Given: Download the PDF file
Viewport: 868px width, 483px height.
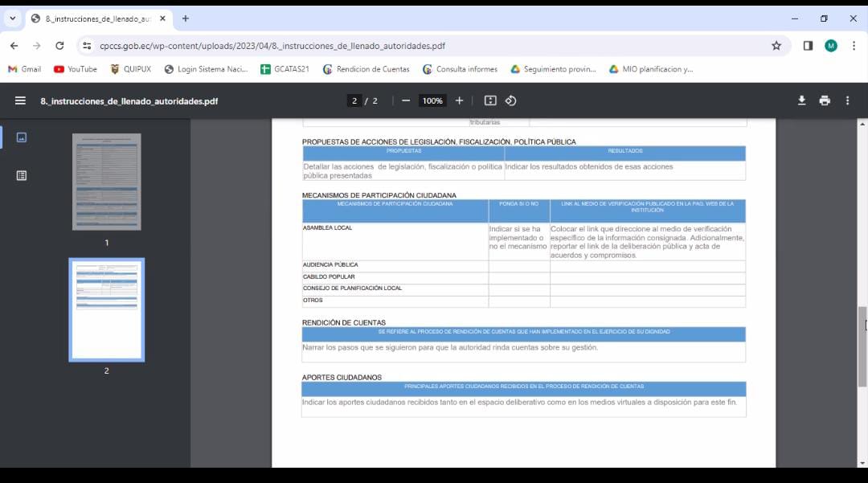Looking at the screenshot, I should click(801, 100).
